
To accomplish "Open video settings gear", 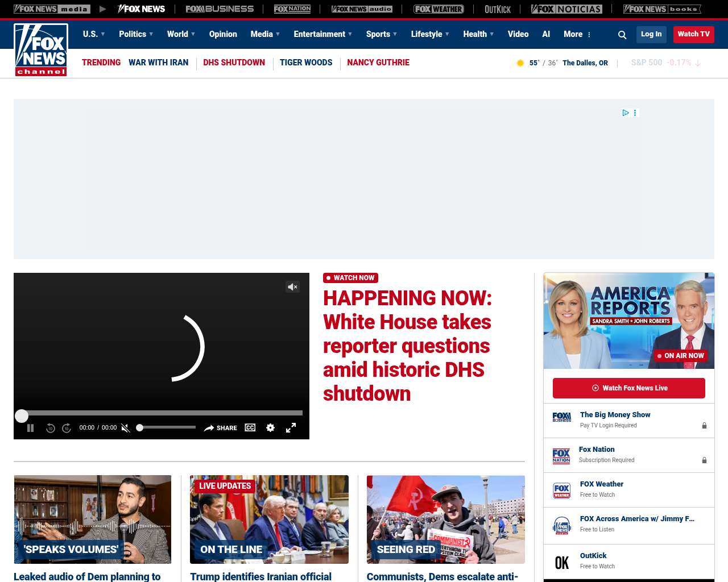I will [x=271, y=428].
